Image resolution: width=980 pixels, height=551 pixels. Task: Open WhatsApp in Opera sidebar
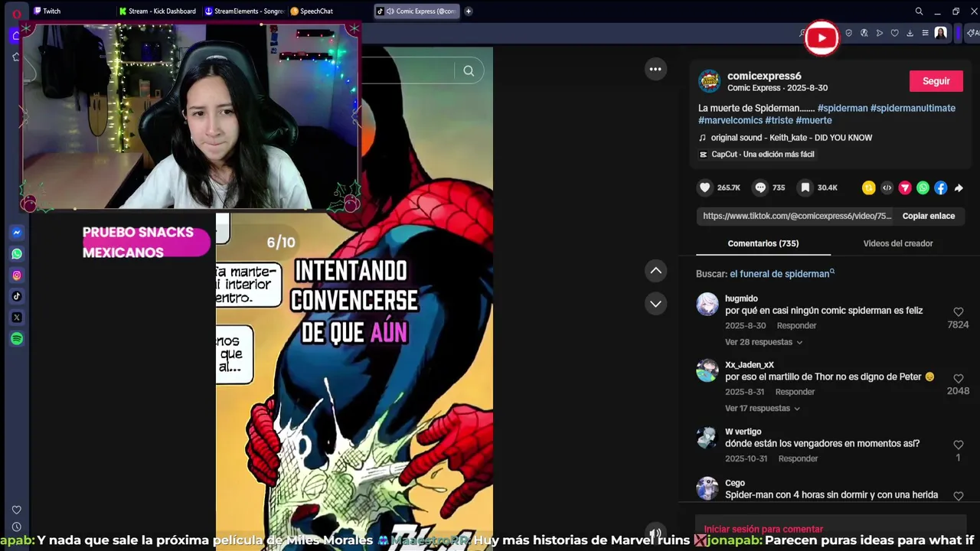[x=17, y=254]
